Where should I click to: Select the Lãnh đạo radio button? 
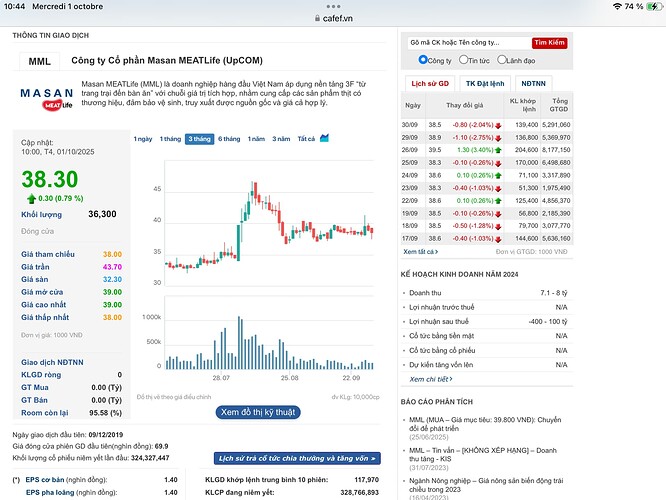coord(502,60)
